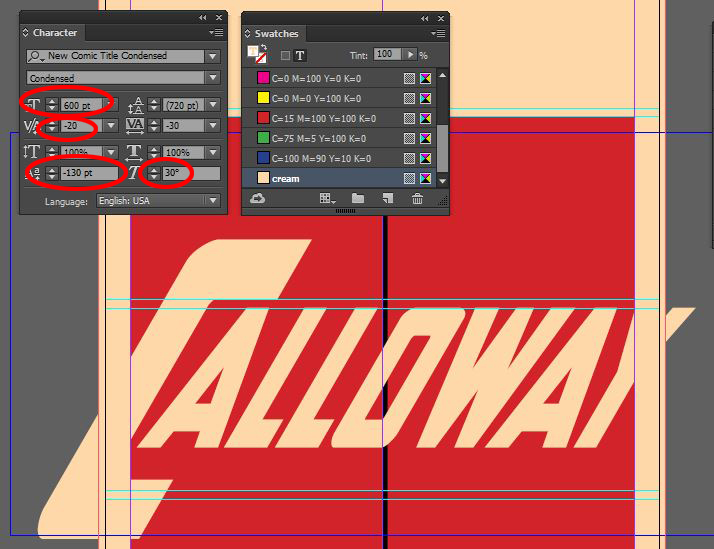The width and height of the screenshot is (714, 549).
Task: Select the Swatches panel tab
Action: click(276, 33)
